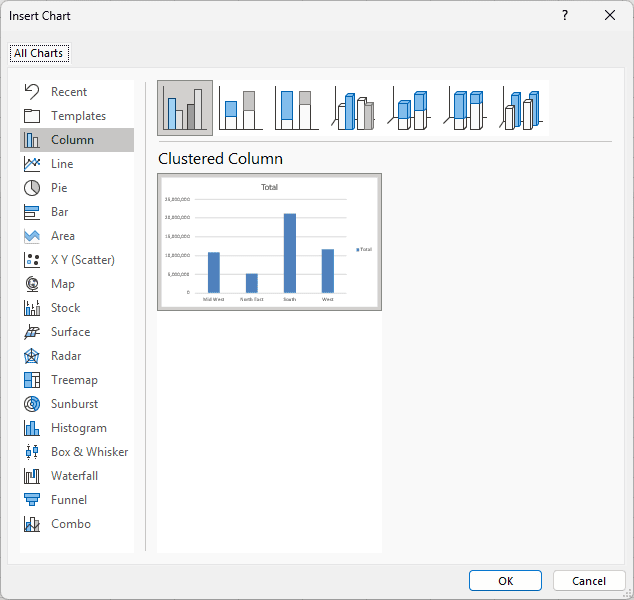This screenshot has width=634, height=600.
Task: Click the Sunburst chart icon
Action: (32, 404)
